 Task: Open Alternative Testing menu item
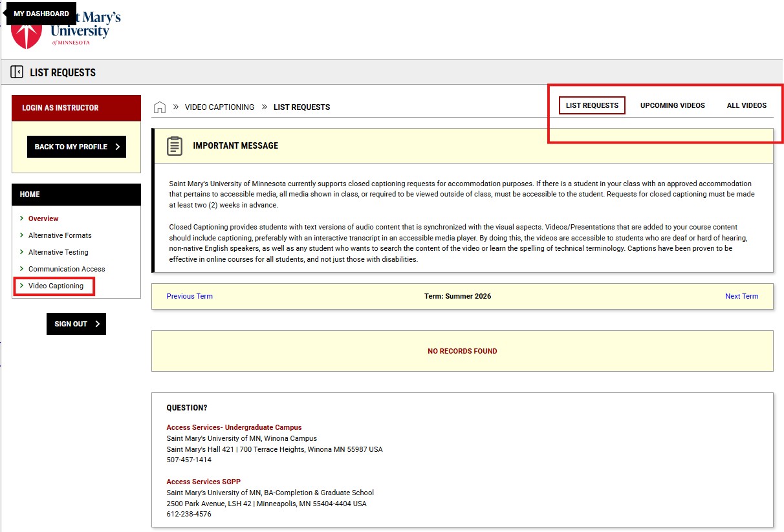(58, 252)
